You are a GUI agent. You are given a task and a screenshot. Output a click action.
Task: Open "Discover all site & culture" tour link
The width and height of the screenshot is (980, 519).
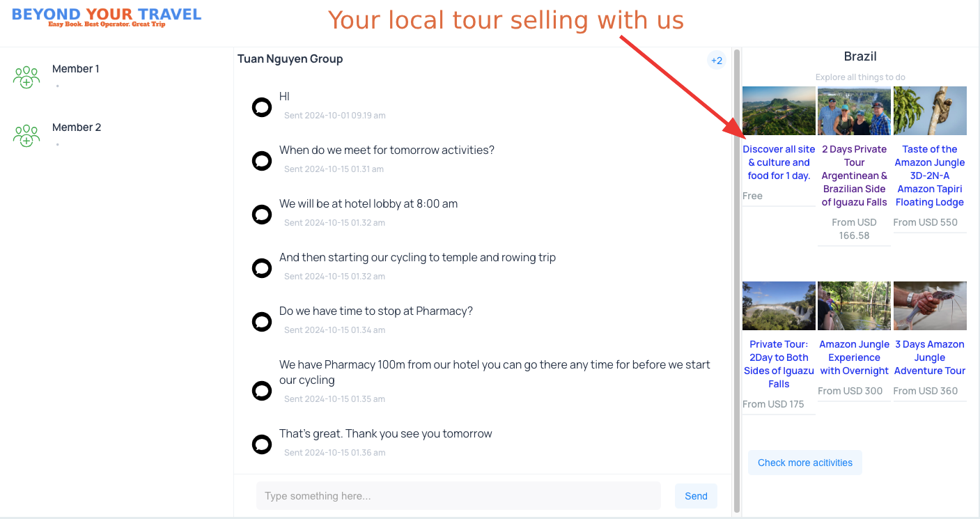click(779, 162)
